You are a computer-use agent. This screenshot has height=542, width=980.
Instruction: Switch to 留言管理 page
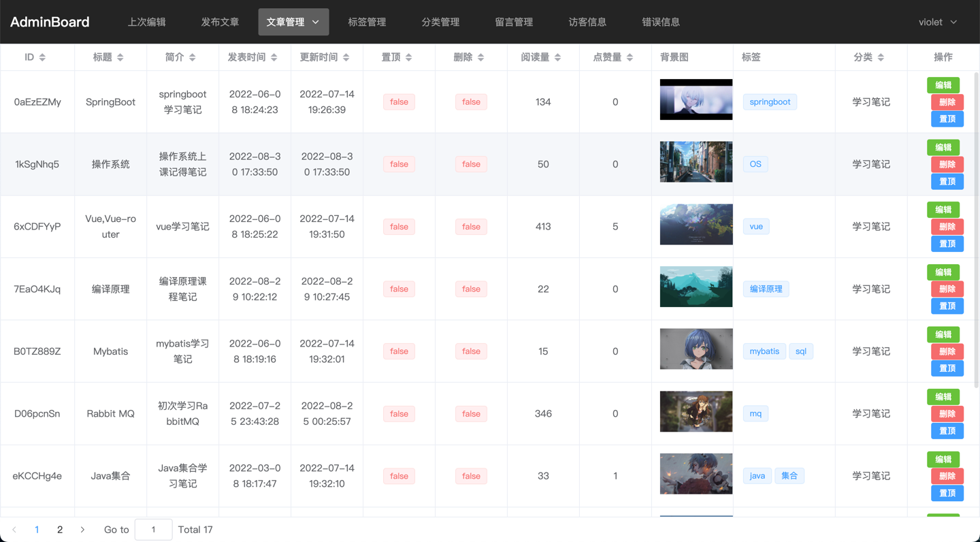[514, 22]
